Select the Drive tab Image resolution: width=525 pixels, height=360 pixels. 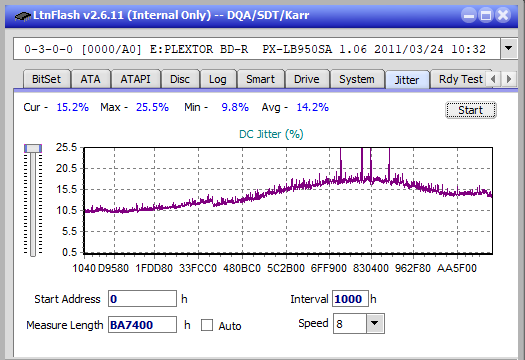[x=307, y=79]
